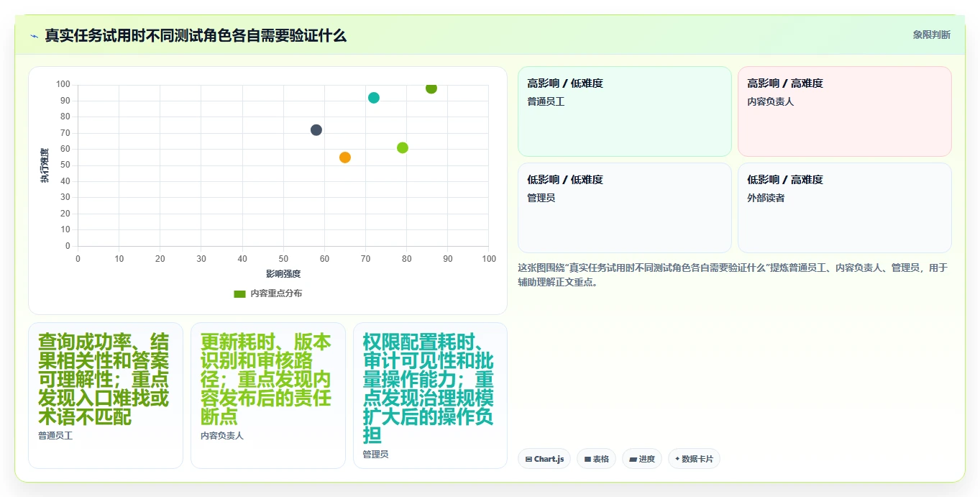Click the 象限判断 label in the header
The height and width of the screenshot is (497, 980).
click(x=931, y=35)
